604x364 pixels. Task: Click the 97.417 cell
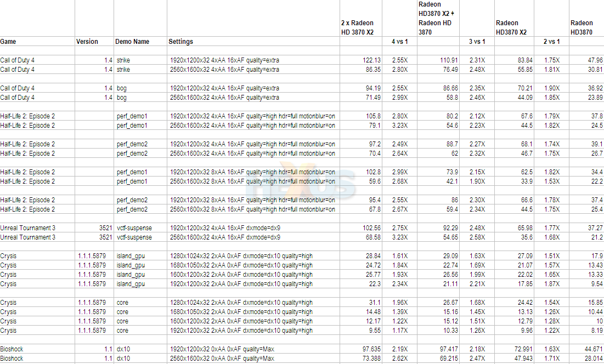coord(438,349)
